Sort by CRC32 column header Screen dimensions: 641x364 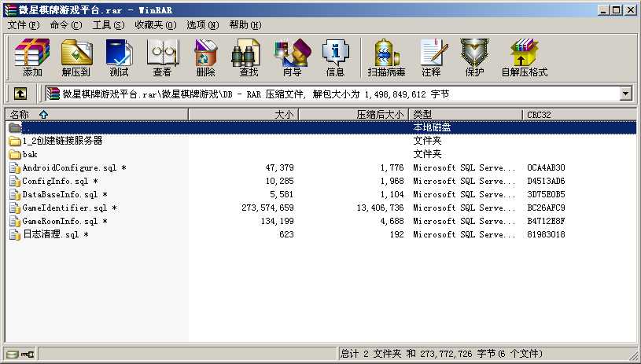tap(580, 114)
